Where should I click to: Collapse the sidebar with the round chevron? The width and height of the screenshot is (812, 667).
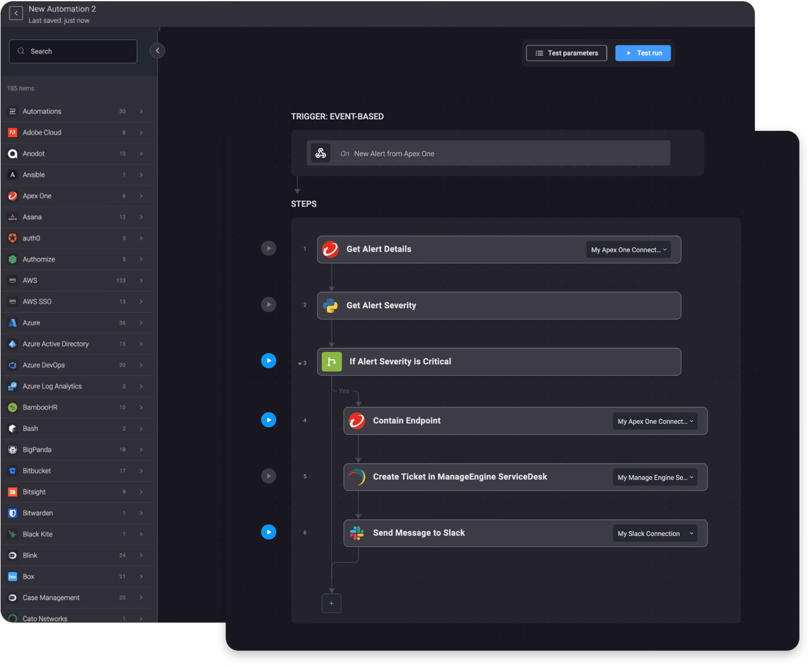[x=157, y=51]
